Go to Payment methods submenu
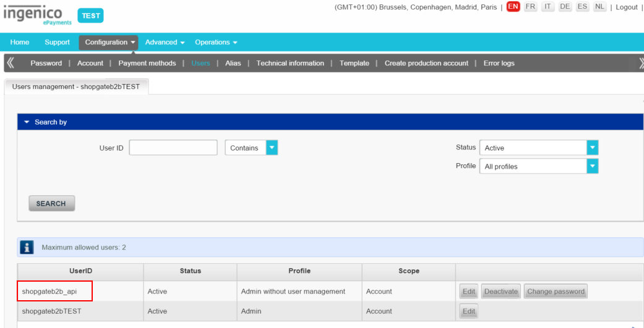The height and width of the screenshot is (328, 644). click(147, 63)
